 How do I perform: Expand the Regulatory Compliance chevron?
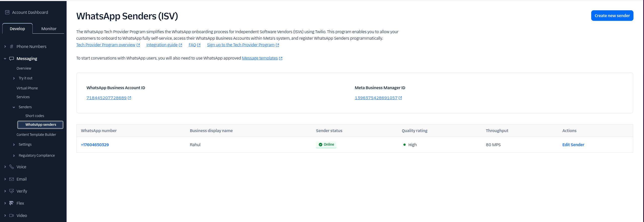pos(14,156)
